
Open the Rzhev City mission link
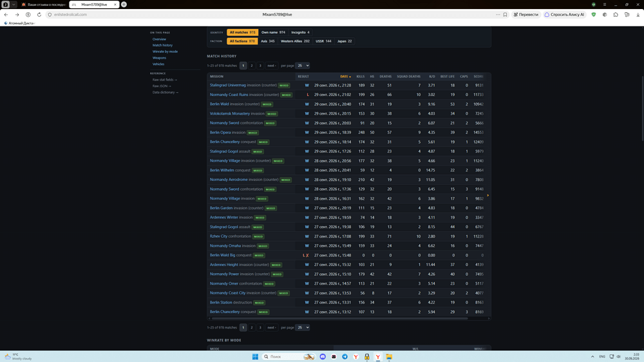[x=218, y=236]
